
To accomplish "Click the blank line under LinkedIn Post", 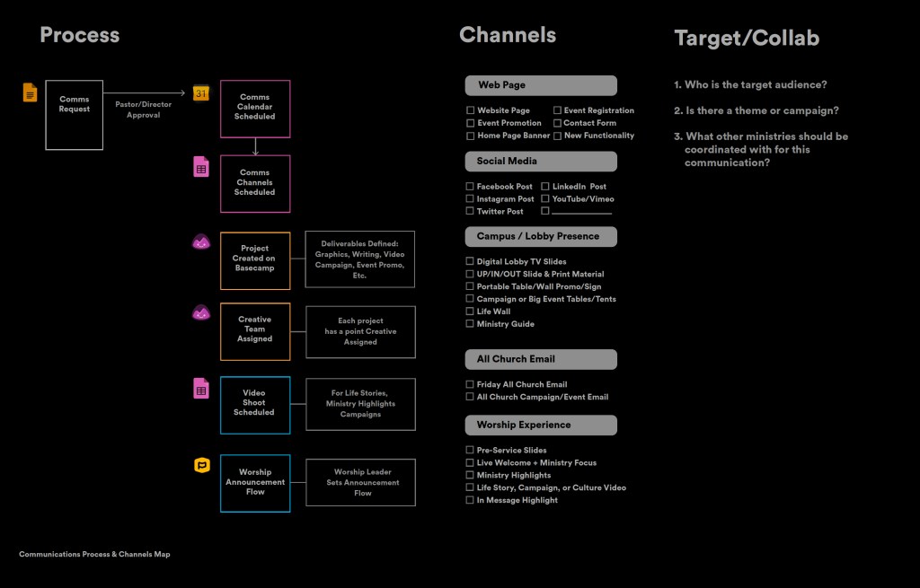I will pos(581,212).
